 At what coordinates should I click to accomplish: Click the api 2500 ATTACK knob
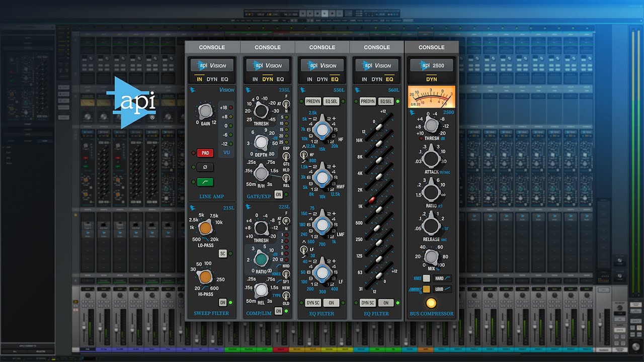[431, 159]
